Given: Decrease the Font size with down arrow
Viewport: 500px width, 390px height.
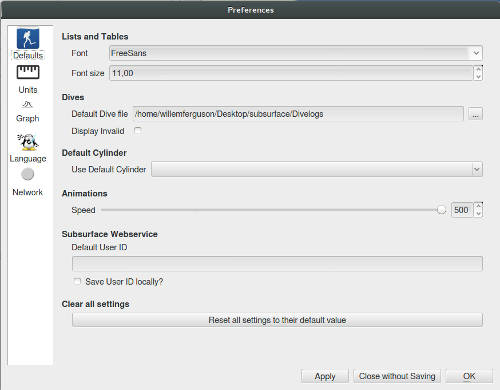Looking at the screenshot, I should [478, 77].
